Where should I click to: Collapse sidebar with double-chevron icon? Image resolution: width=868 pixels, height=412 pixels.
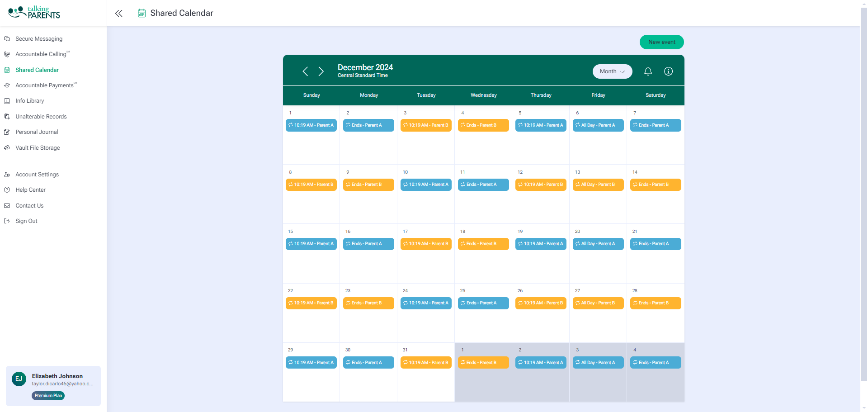click(119, 13)
